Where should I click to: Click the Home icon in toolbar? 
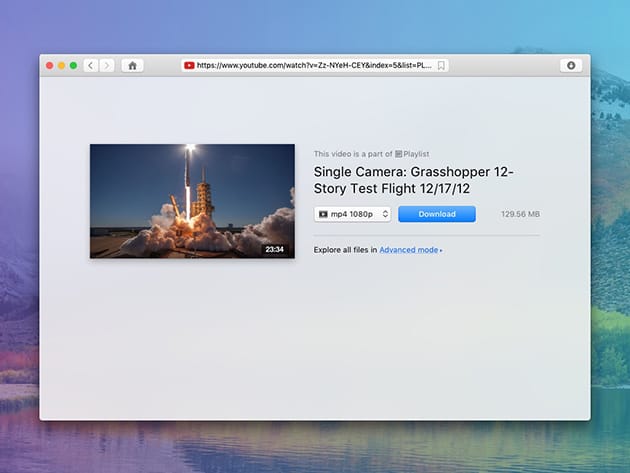132,66
